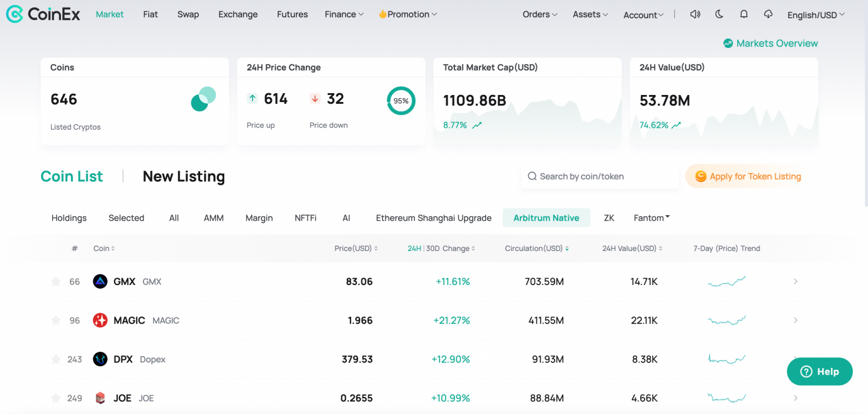Click the JOE coin logo
The image size is (868, 414).
click(x=100, y=398)
